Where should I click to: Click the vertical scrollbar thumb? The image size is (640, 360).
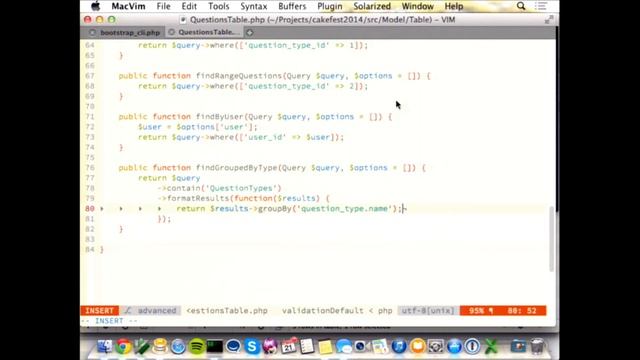pyautogui.click(x=551, y=239)
